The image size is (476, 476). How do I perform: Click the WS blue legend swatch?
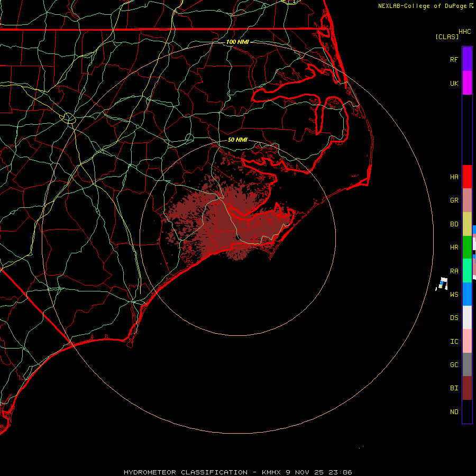[467, 294]
